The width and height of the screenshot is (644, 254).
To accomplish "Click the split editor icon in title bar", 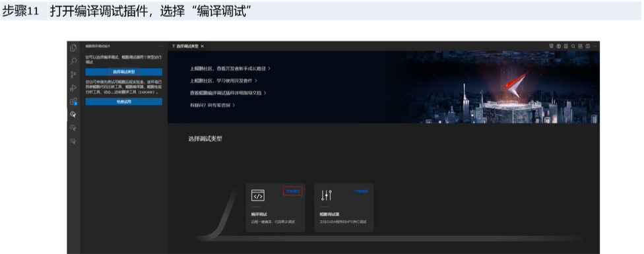I will [588, 46].
